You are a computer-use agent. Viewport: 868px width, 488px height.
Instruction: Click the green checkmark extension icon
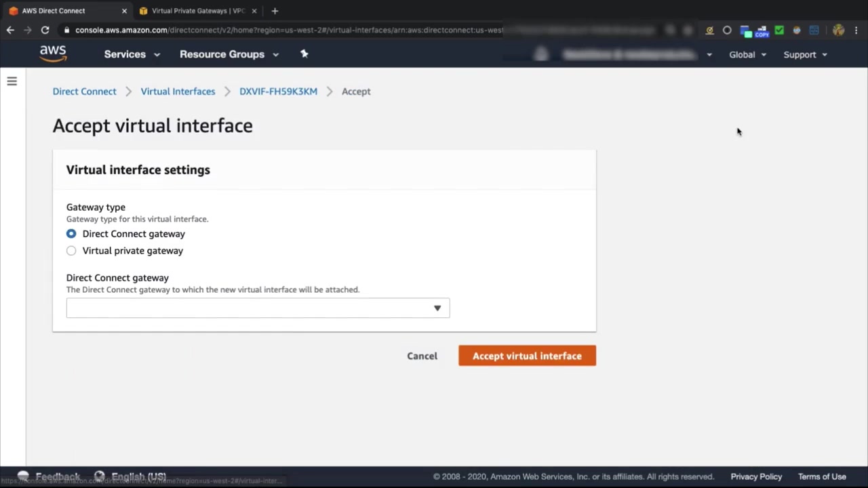tap(779, 30)
